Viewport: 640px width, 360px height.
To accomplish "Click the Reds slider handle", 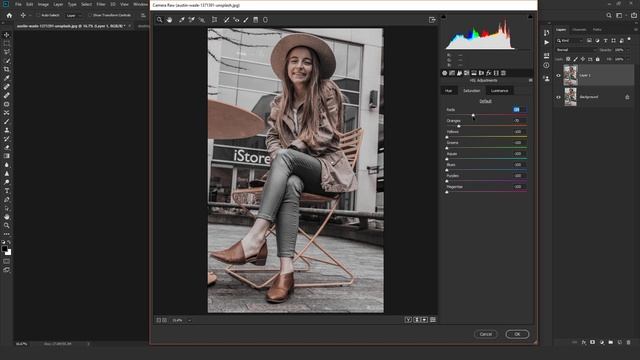I will tap(473, 115).
